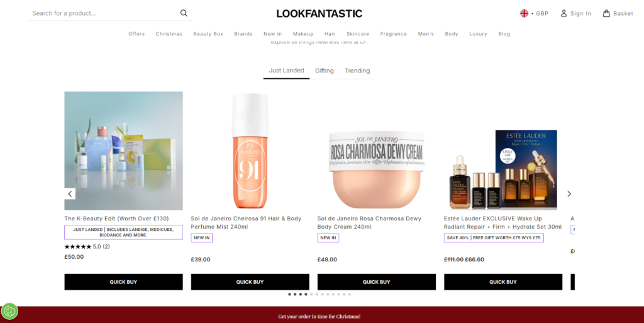Select the first carousel pagination dot
The width and height of the screenshot is (644, 323).
tap(289, 294)
